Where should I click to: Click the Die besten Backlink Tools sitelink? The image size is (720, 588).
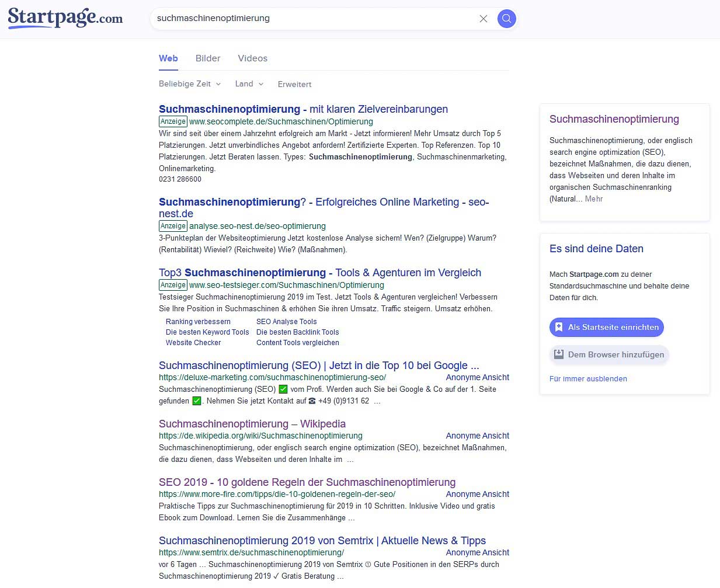[297, 332]
